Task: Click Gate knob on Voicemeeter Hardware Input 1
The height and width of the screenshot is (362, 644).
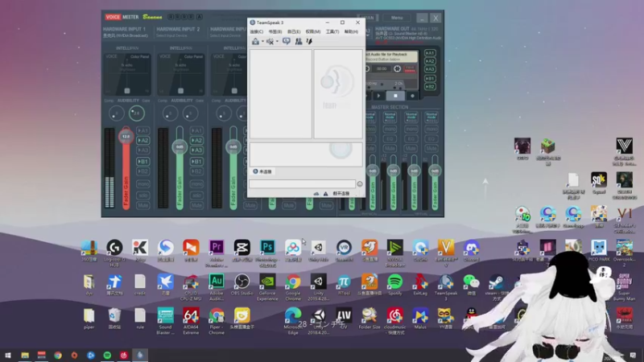Action: [x=137, y=113]
